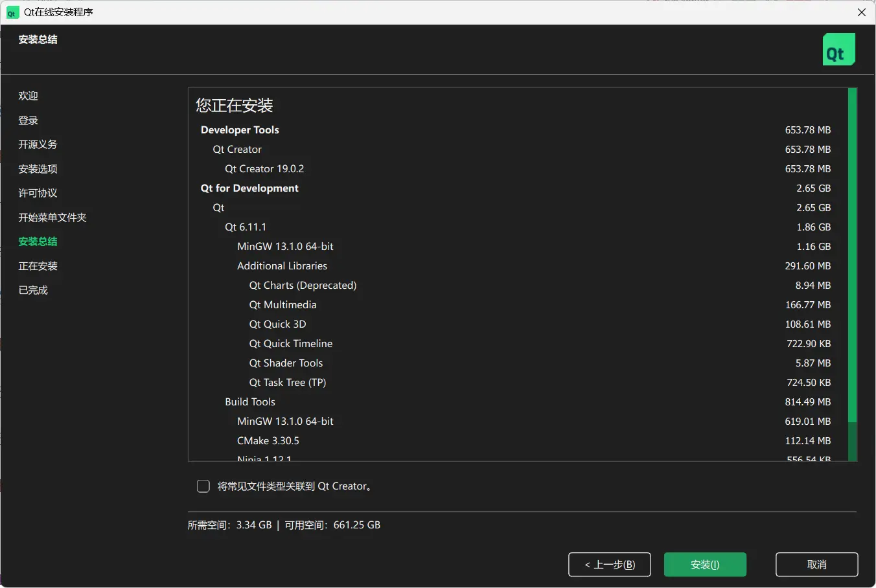The image size is (876, 588).
Task: Select the MinGW 13.1.0 64-bit row sized 1.16 GB
Action: (516, 247)
